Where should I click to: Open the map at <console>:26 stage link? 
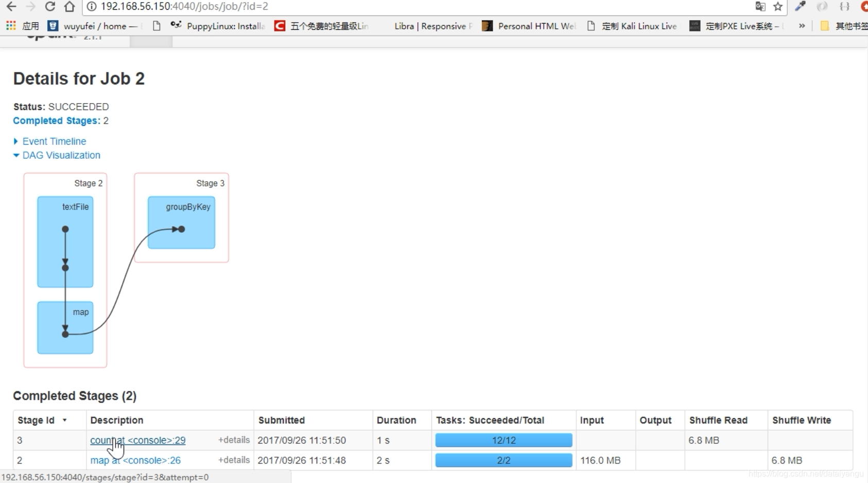tap(135, 460)
